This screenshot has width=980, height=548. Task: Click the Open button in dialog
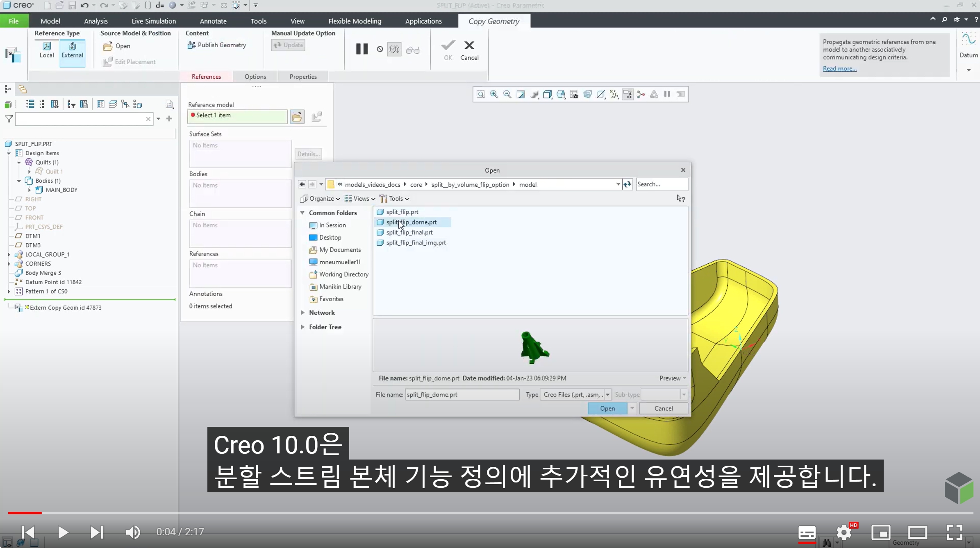click(607, 408)
